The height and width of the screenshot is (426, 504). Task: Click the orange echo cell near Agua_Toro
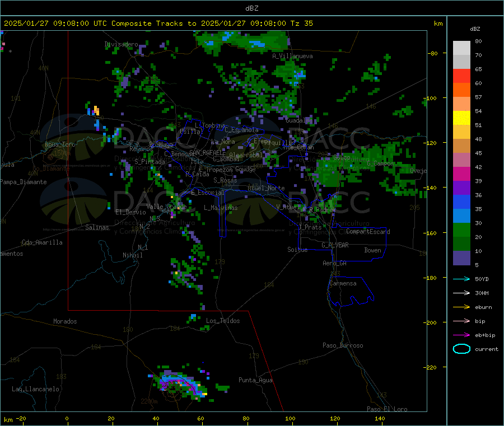pyautogui.click(x=96, y=110)
